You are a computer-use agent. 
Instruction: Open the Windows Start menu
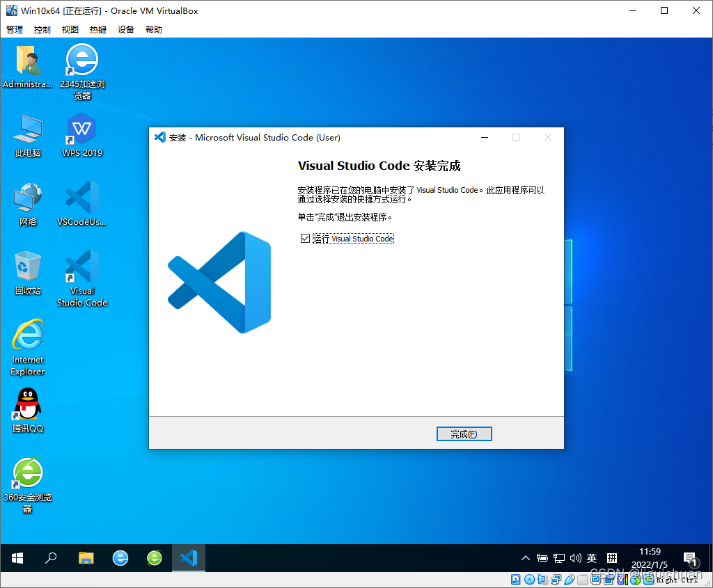(x=17, y=558)
